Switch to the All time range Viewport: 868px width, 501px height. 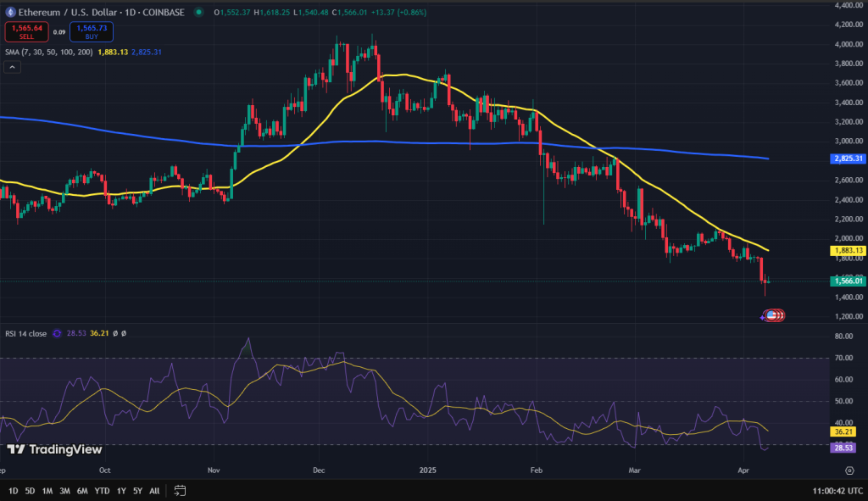click(154, 491)
